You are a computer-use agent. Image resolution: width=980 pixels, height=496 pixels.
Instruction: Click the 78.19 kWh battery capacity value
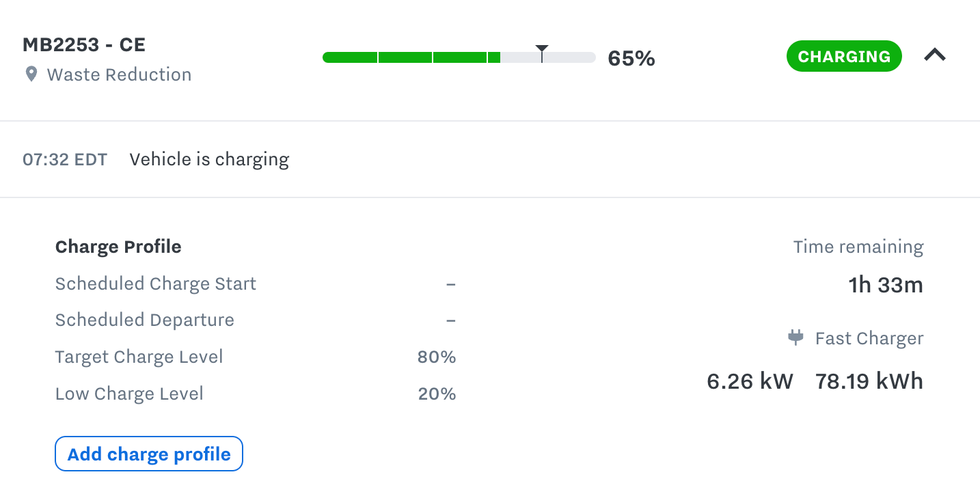(868, 381)
